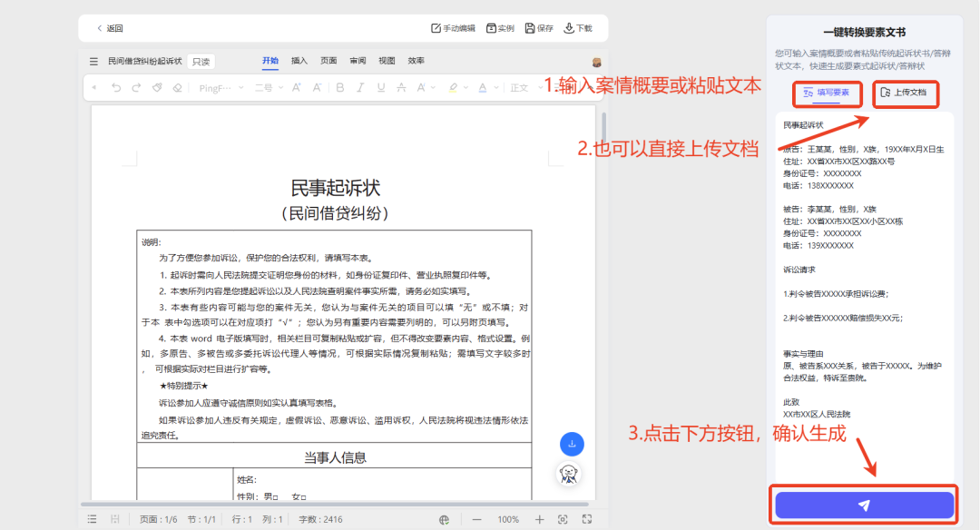Click the 节 : 1/1 section indicator
The image size is (980, 530).
pyautogui.click(x=201, y=519)
